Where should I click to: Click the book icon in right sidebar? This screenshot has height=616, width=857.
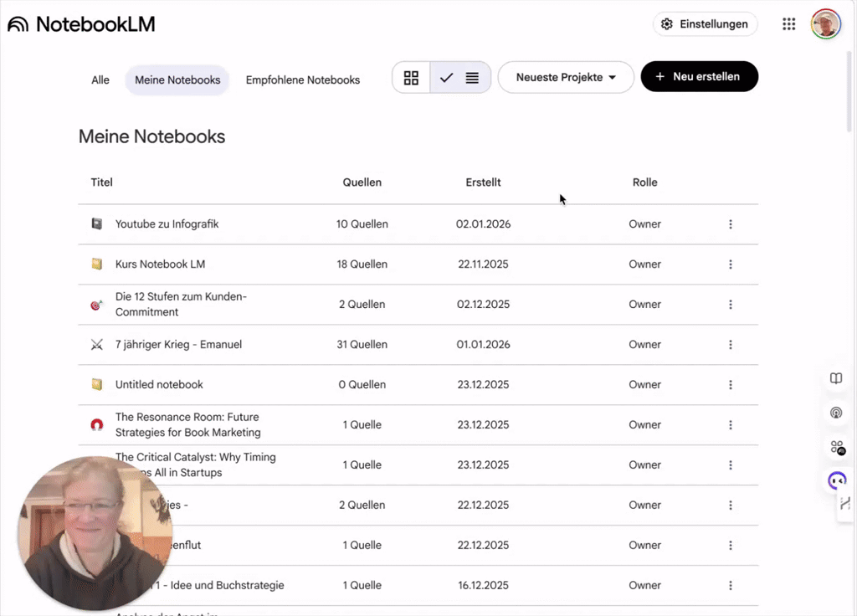click(x=836, y=378)
